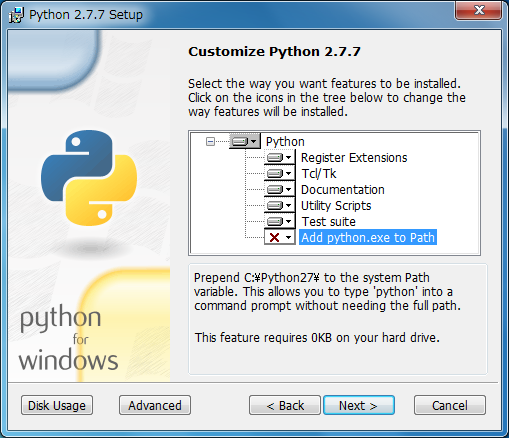This screenshot has height=438, width=509.
Task: Click the Advanced button
Action: [x=155, y=405]
